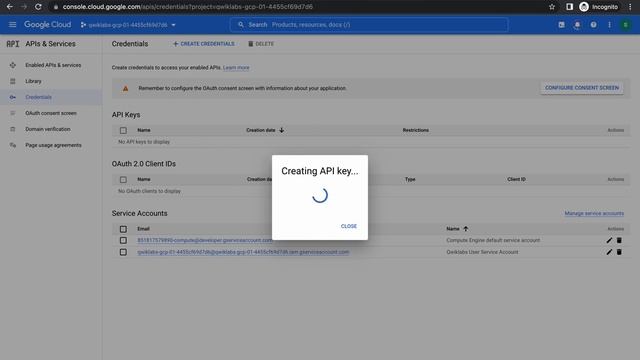640x360 pixels.
Task: Select the Compute Engine default service account checkbox
Action: pyautogui.click(x=123, y=240)
